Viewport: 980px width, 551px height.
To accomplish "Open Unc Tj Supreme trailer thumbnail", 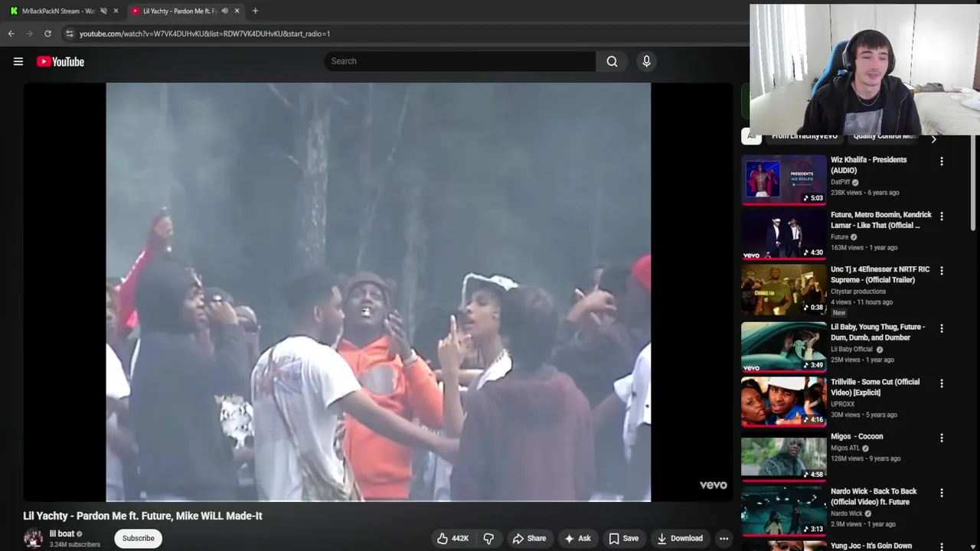I will [783, 290].
